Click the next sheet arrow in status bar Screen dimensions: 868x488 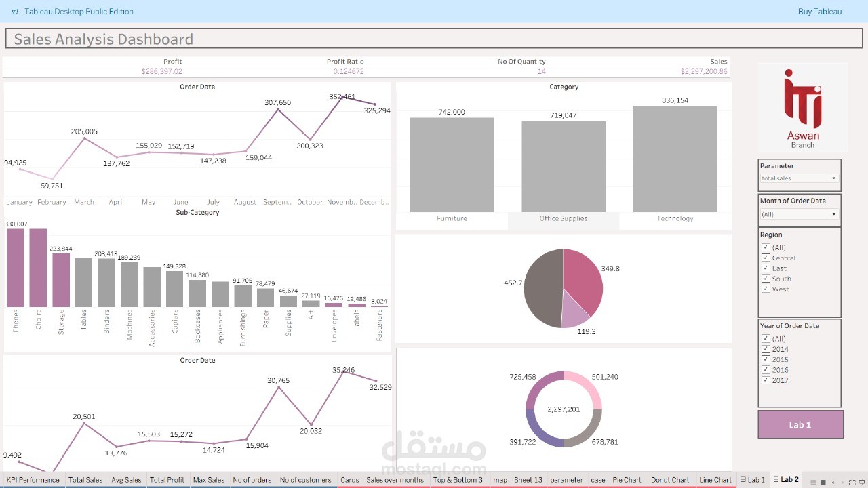pyautogui.click(x=842, y=483)
